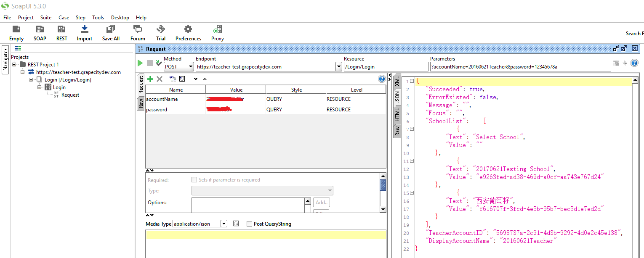Open the Suite menu

coord(46,18)
